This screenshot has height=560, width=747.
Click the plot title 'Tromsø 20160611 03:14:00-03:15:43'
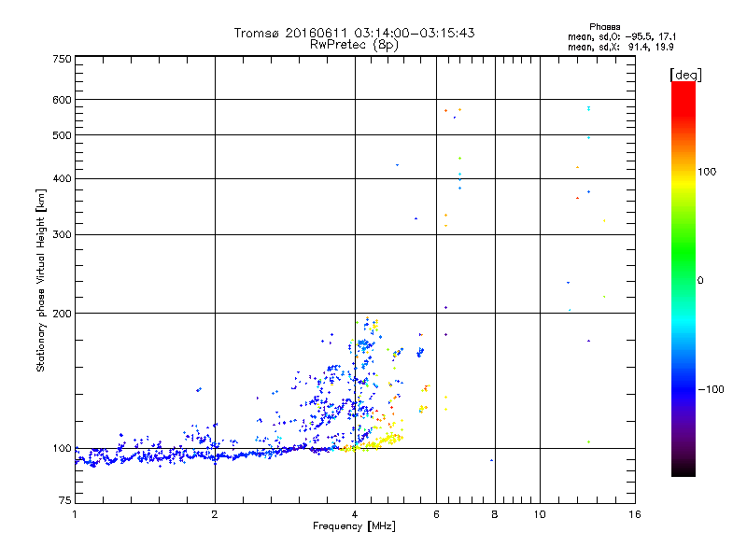click(x=354, y=33)
